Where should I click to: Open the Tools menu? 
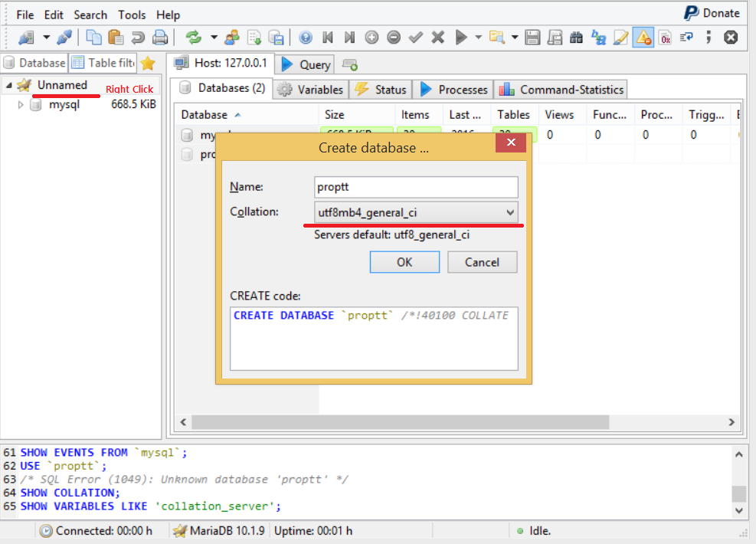tap(132, 15)
